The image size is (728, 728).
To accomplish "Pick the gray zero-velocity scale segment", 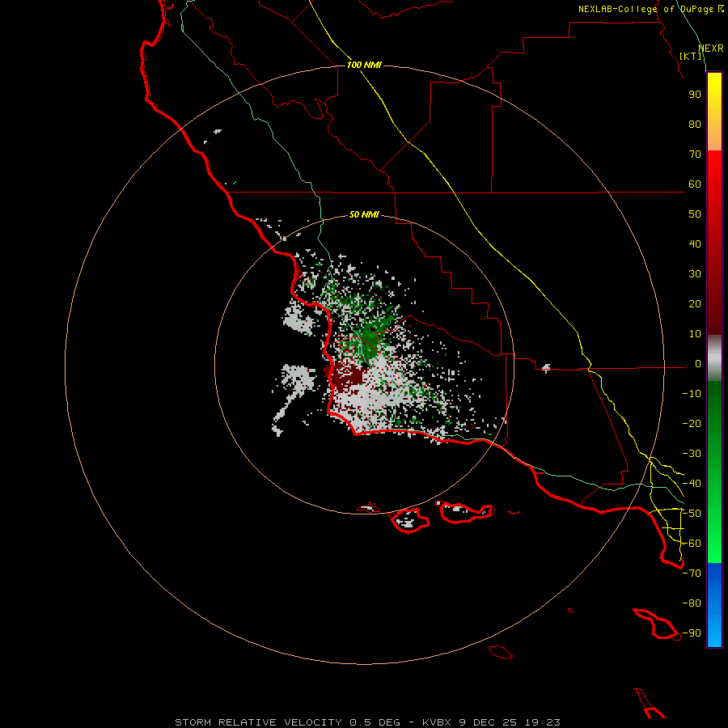I will [714, 358].
